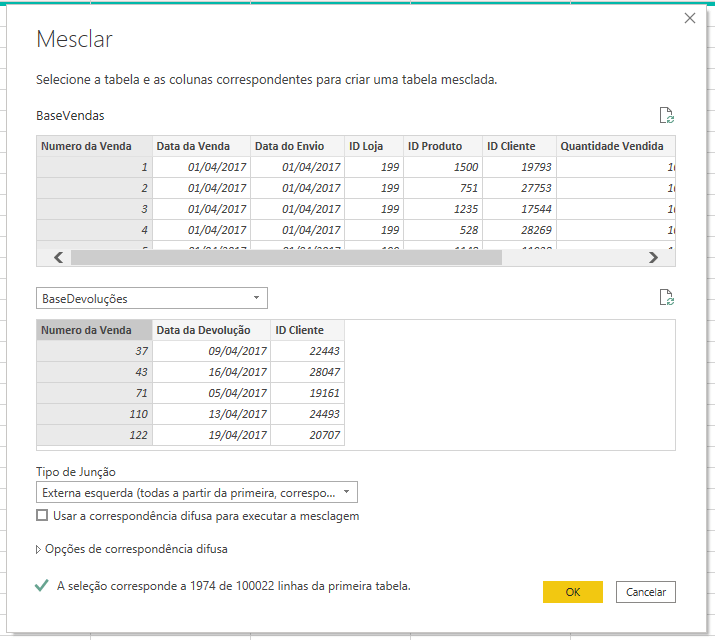
Task: Open the Tipo de Junção dropdown
Action: coord(197,492)
